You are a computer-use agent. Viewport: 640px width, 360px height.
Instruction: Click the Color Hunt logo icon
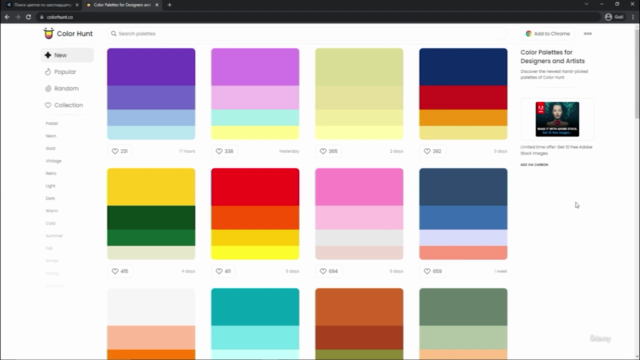coord(49,33)
